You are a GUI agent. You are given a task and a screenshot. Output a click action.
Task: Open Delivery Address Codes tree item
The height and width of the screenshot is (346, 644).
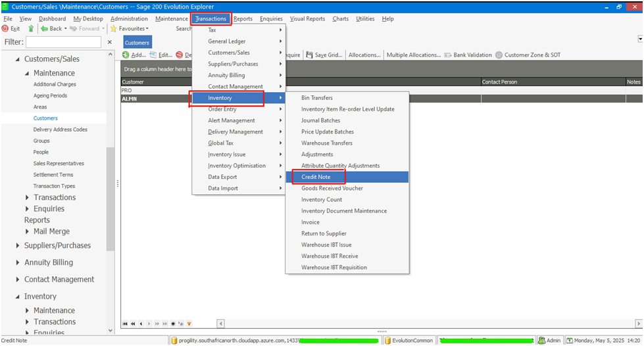[x=61, y=130]
